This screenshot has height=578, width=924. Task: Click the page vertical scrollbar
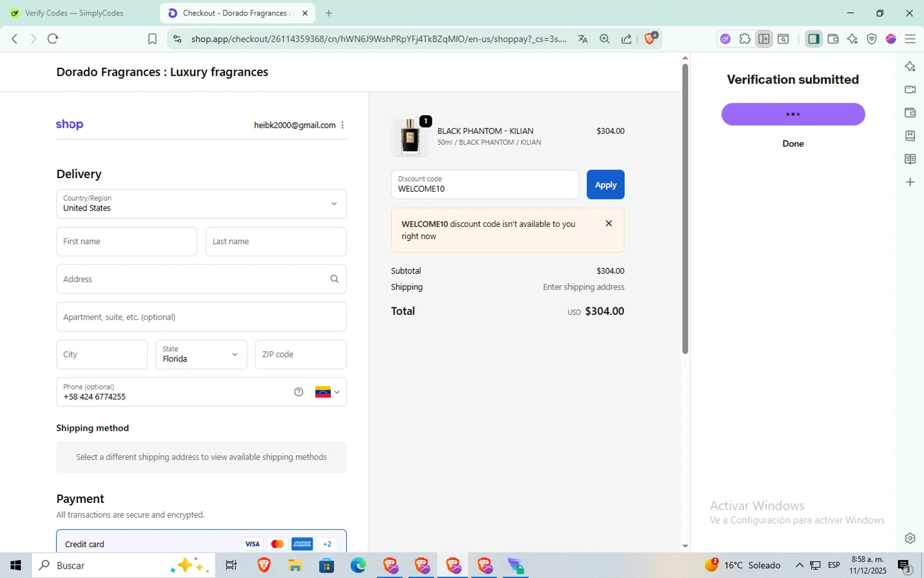(x=685, y=209)
